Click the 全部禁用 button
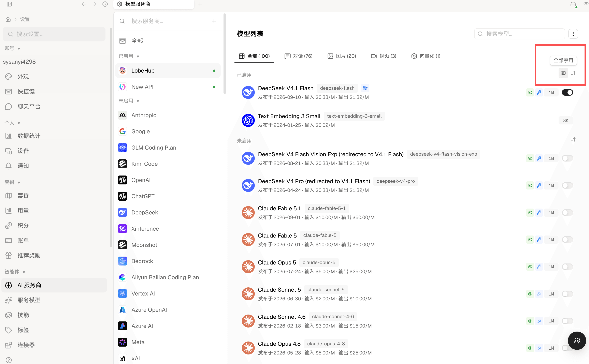 coord(563,60)
